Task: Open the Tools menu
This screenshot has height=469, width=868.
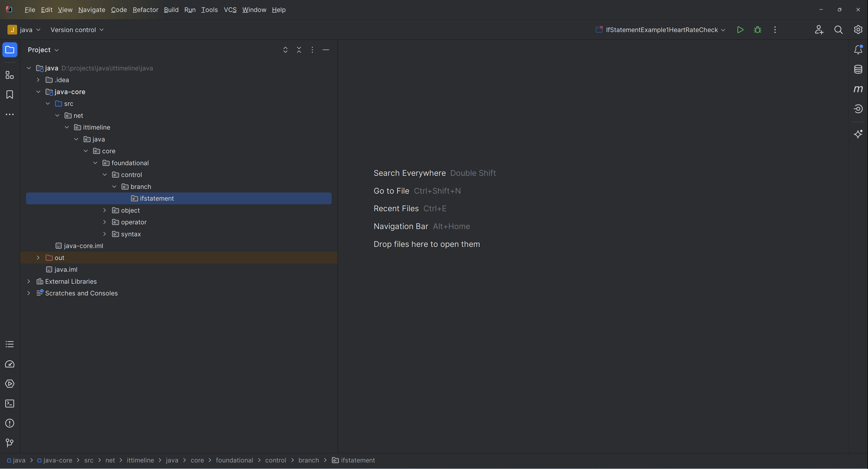Action: click(209, 10)
